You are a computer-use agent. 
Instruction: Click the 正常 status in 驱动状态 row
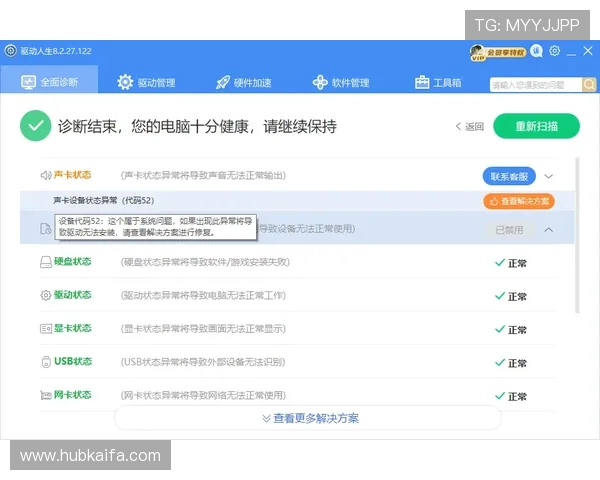[x=511, y=296]
